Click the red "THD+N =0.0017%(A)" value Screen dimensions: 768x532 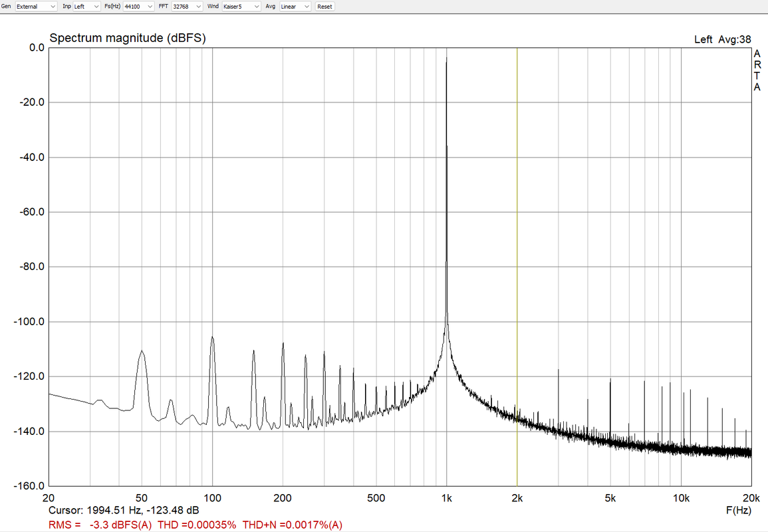coord(292,525)
